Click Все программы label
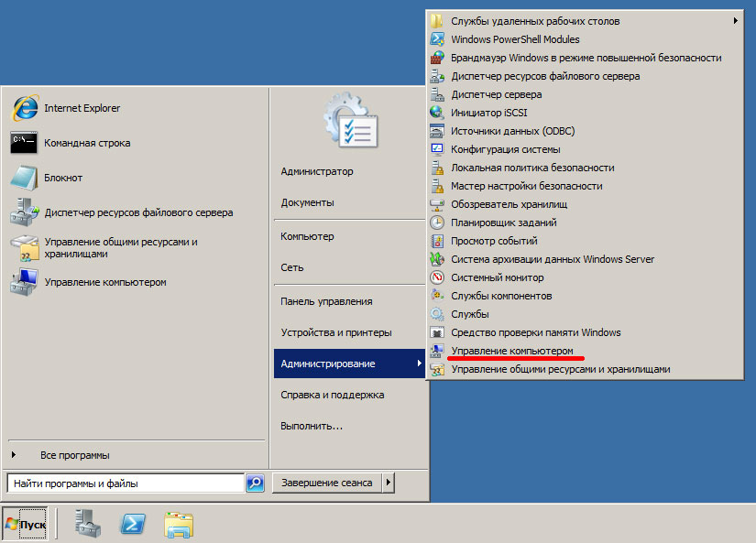This screenshot has width=756, height=543. point(75,455)
